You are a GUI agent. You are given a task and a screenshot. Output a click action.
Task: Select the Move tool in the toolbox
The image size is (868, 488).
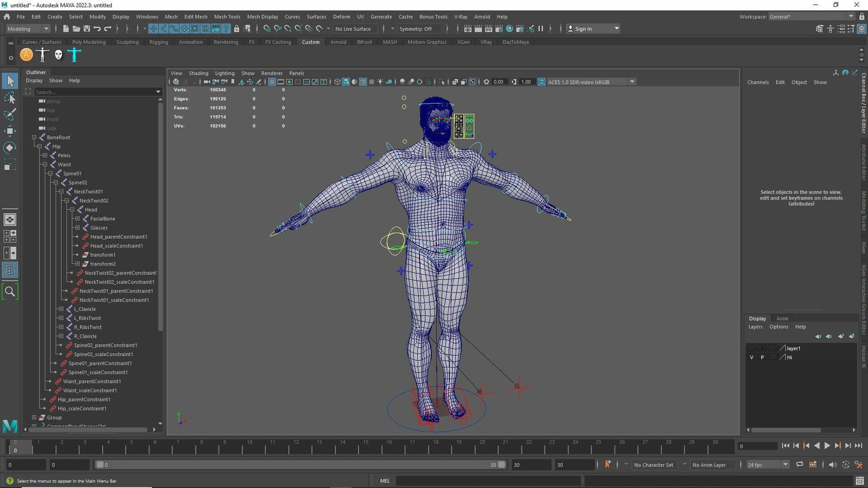tap(10, 131)
